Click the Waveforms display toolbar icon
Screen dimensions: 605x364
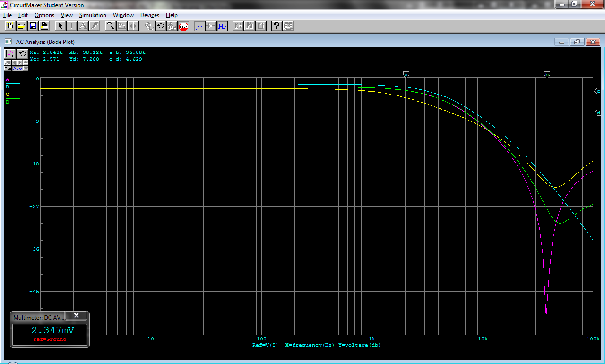pos(222,26)
